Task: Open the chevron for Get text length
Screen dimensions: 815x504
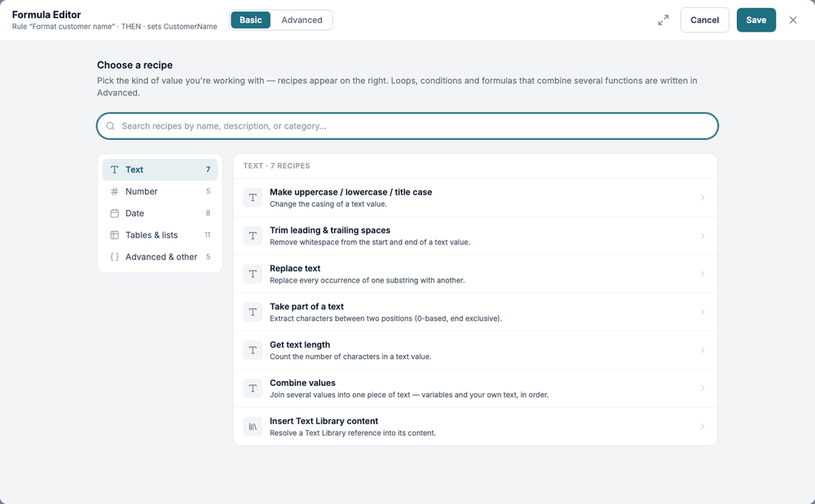Action: coord(703,350)
